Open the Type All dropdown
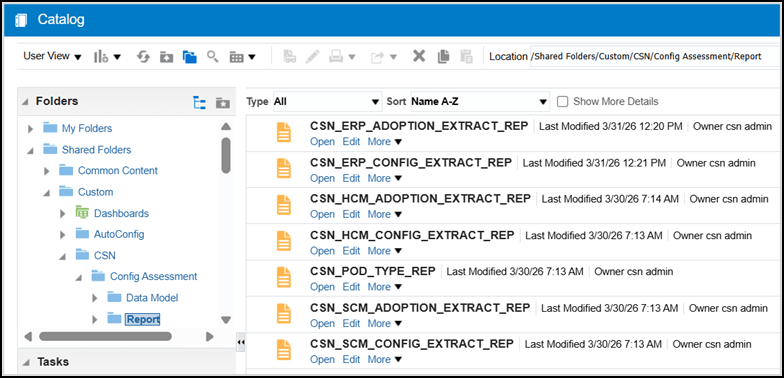 tap(328, 102)
